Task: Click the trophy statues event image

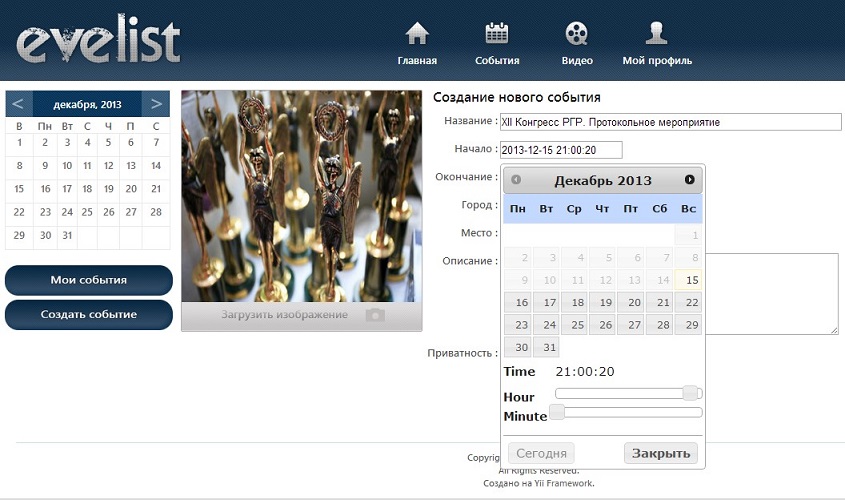Action: point(302,196)
